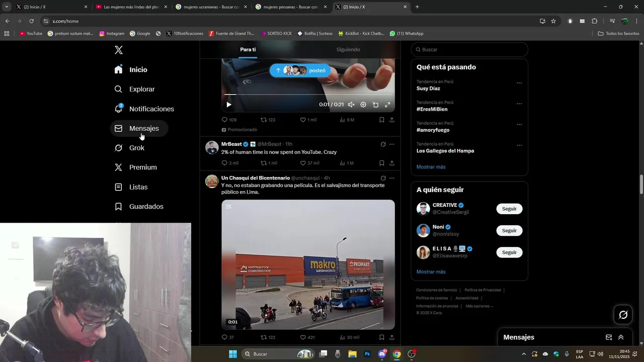Bookmark Un Chasqui del Bicentenario post

[381, 337]
